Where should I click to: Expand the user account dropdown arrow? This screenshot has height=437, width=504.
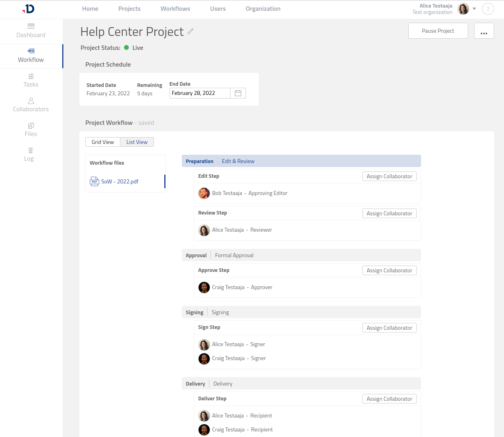(x=474, y=9)
